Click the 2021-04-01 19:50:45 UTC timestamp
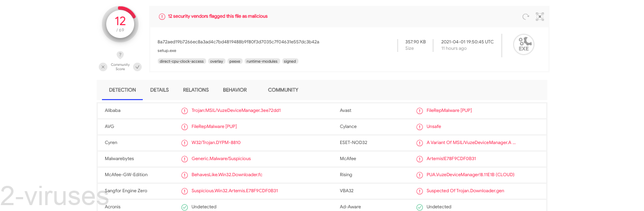The height and width of the screenshot is (211, 644). (467, 42)
